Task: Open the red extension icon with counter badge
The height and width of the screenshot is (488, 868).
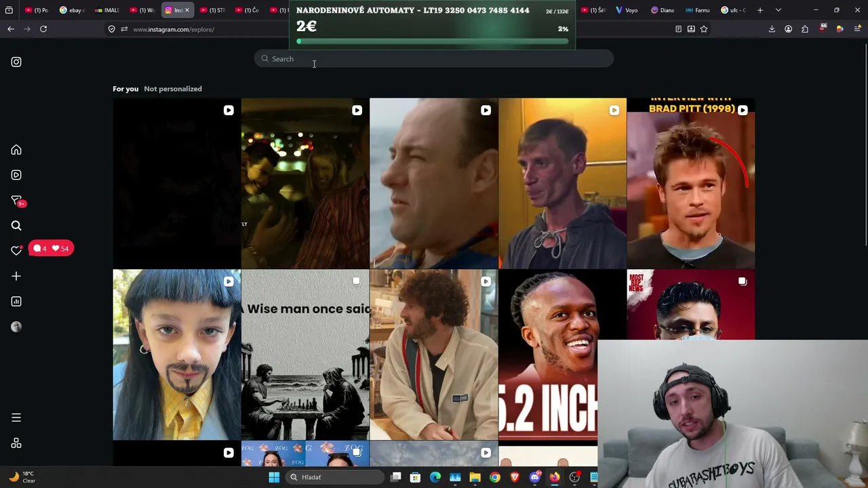Action: tap(823, 29)
